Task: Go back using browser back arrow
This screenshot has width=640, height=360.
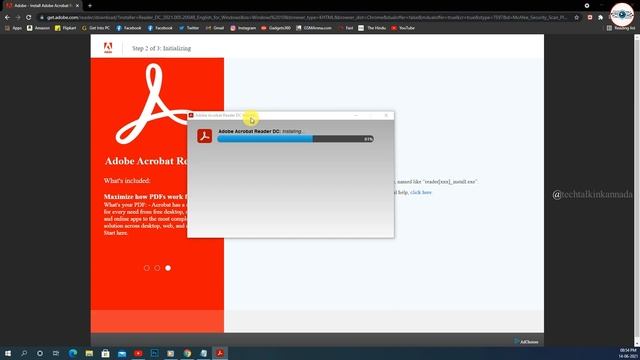Action: tap(7, 18)
